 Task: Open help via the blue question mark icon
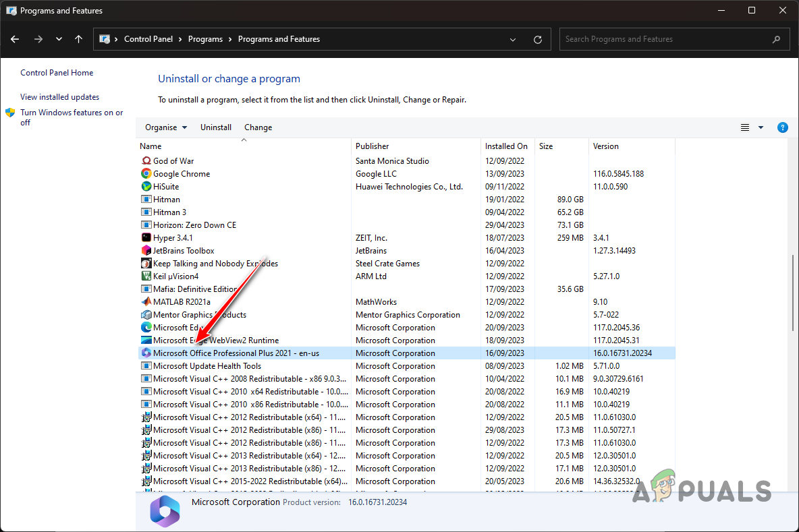782,127
